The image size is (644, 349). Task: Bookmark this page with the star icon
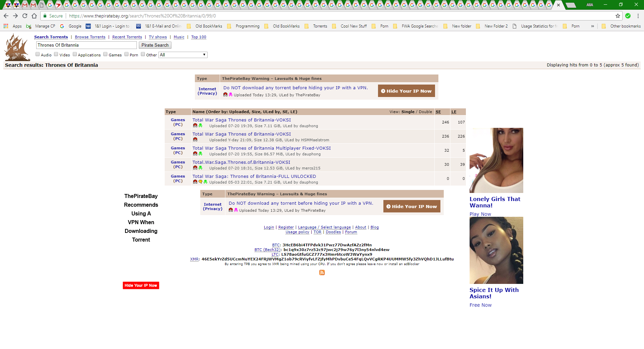coord(618,16)
